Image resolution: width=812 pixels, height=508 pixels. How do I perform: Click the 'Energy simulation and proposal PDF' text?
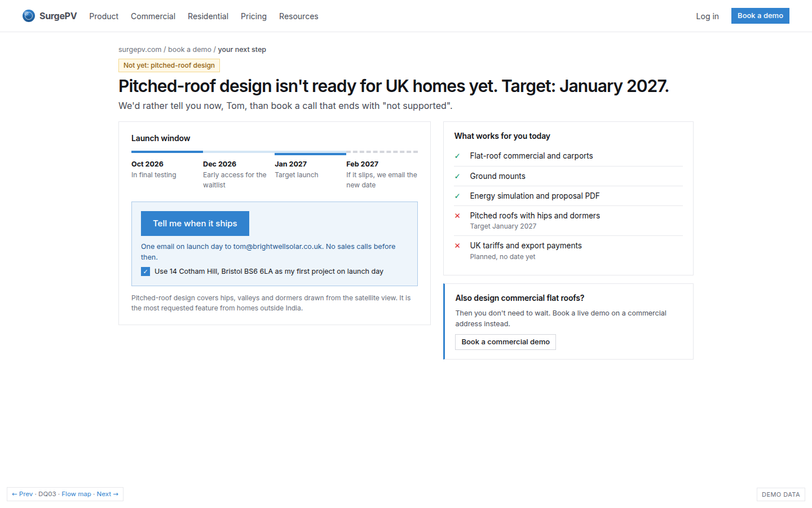pyautogui.click(x=535, y=196)
